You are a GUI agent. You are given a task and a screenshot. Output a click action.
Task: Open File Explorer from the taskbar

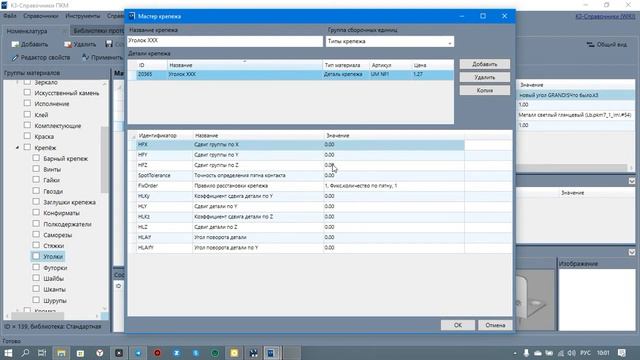pyautogui.click(x=61, y=353)
